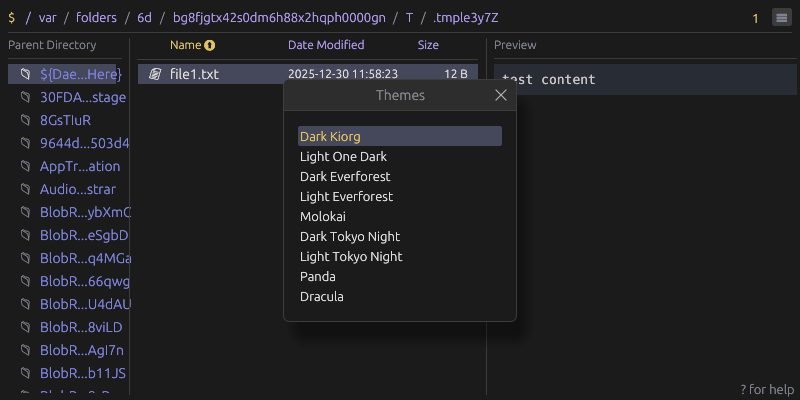Select the Panda theme option
This screenshot has width=800, height=400.
(x=399, y=277)
